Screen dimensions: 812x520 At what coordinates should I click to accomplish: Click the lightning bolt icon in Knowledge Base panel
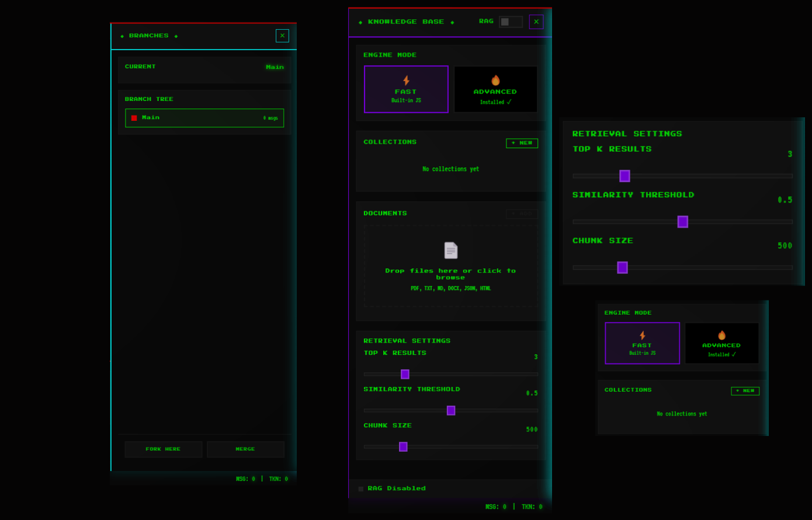click(406, 81)
